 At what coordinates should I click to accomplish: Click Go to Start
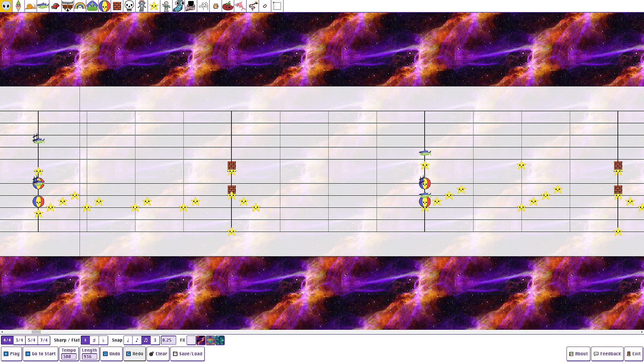click(41, 354)
